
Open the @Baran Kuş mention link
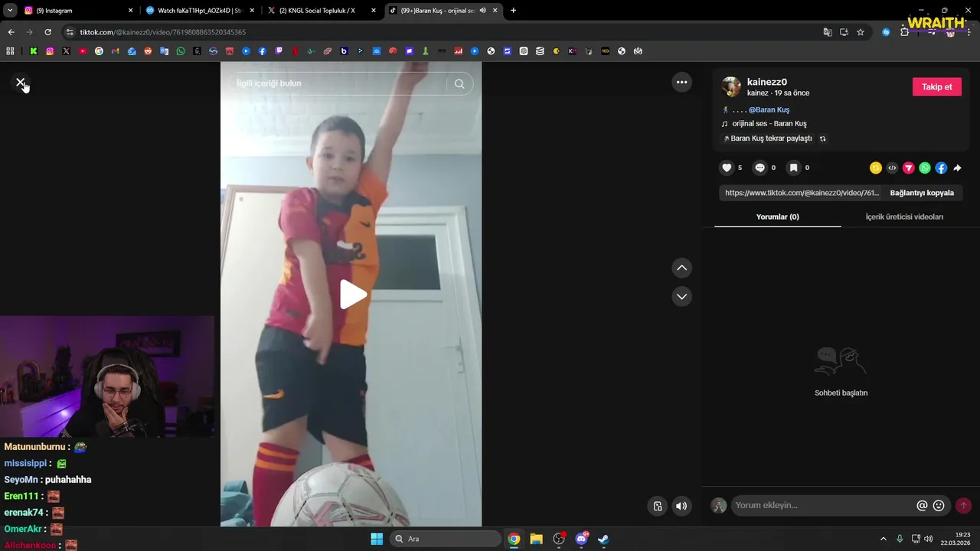tap(769, 109)
